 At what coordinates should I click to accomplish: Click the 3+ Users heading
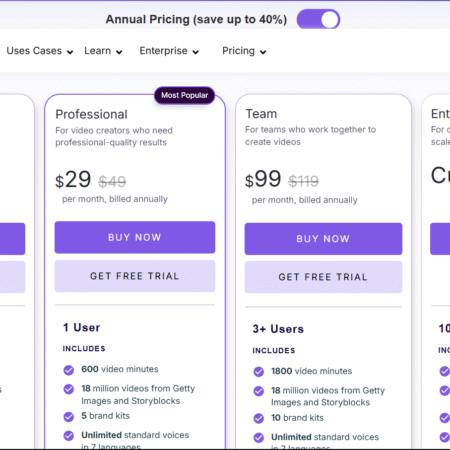click(x=278, y=329)
